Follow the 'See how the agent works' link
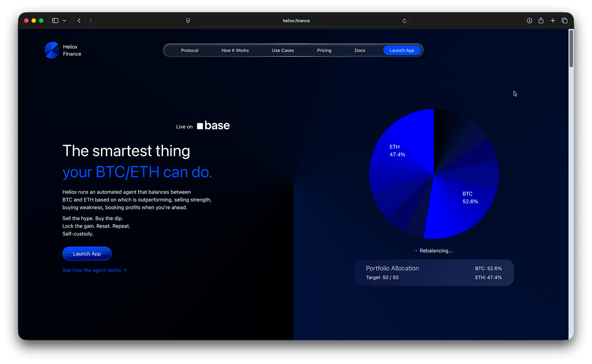The height and width of the screenshot is (364, 592). tap(95, 270)
